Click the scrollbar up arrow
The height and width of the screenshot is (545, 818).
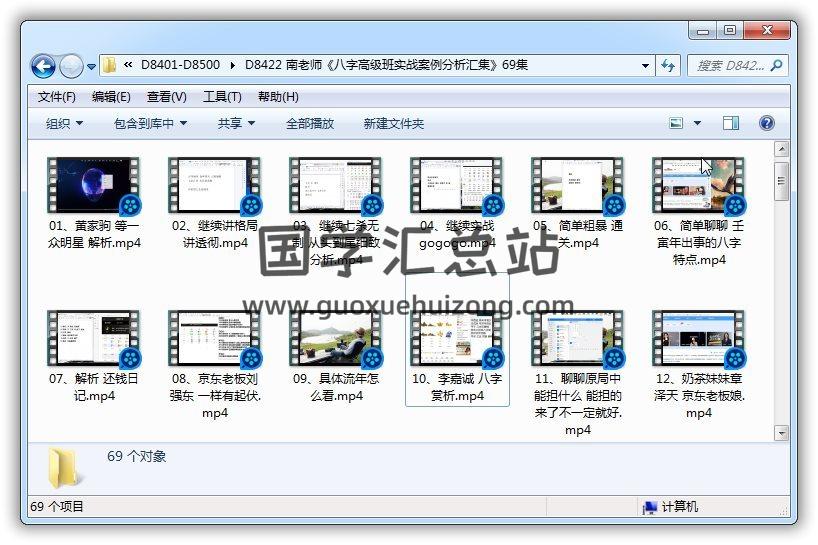(x=781, y=150)
